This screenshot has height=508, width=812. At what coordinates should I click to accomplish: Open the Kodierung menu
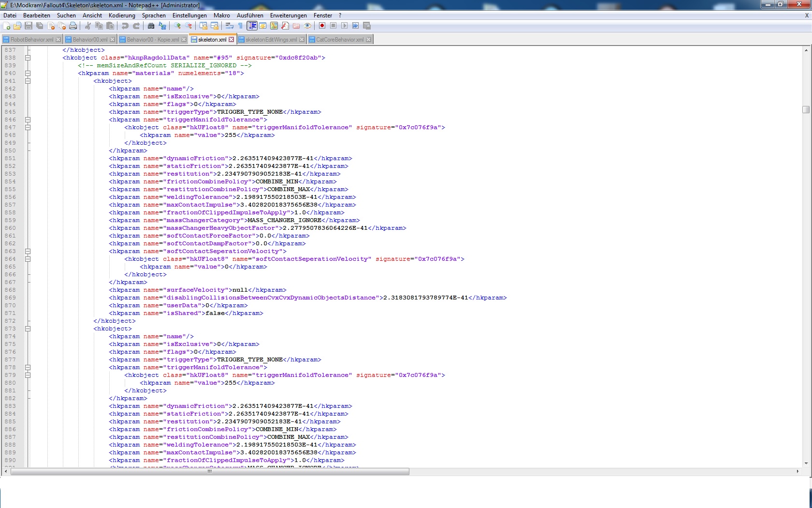pyautogui.click(x=122, y=15)
